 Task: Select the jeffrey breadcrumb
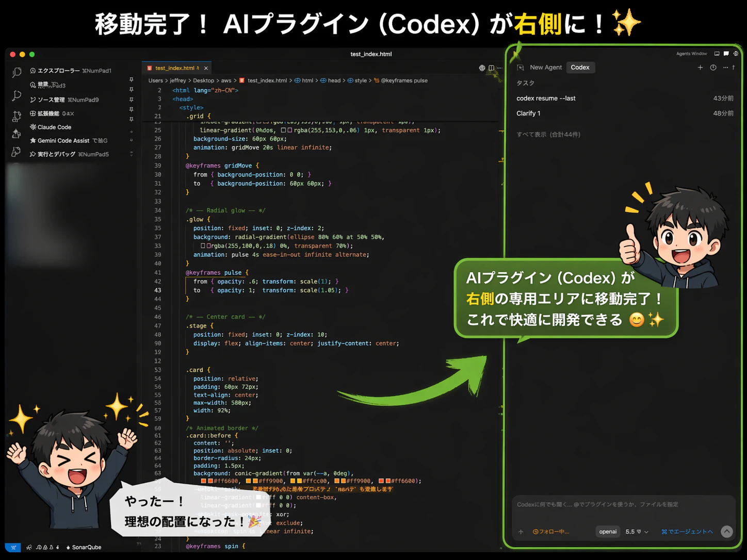tap(178, 80)
